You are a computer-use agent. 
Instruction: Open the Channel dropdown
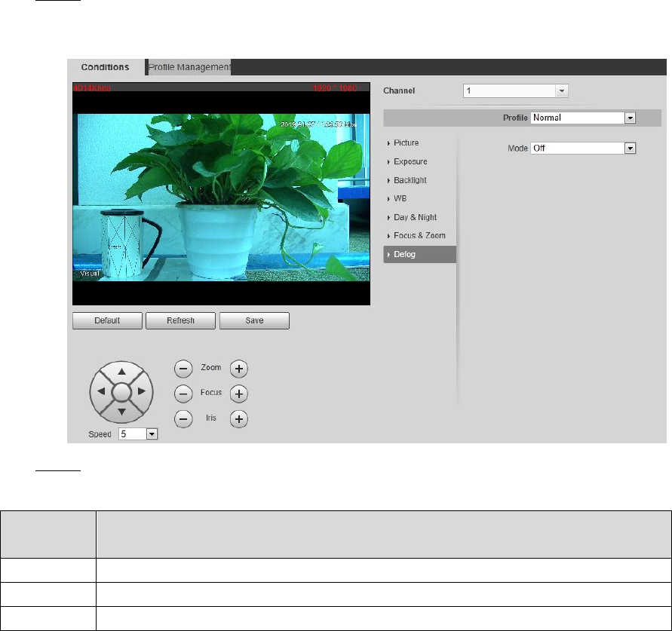coord(516,90)
